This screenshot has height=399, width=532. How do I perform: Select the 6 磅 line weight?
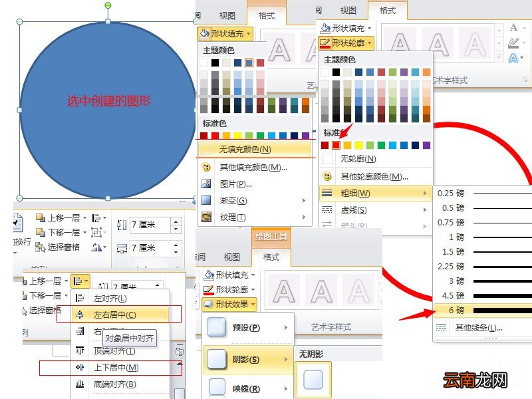pyautogui.click(x=483, y=310)
